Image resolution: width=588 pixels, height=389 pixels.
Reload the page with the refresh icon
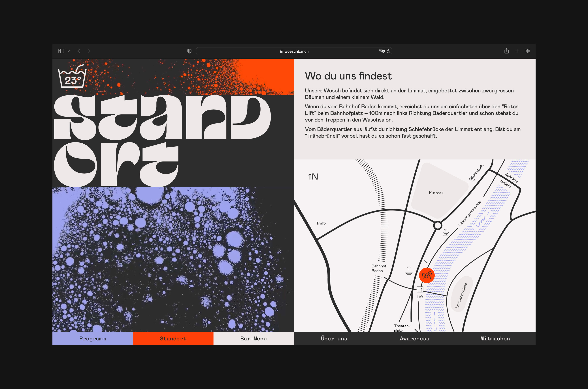(388, 51)
